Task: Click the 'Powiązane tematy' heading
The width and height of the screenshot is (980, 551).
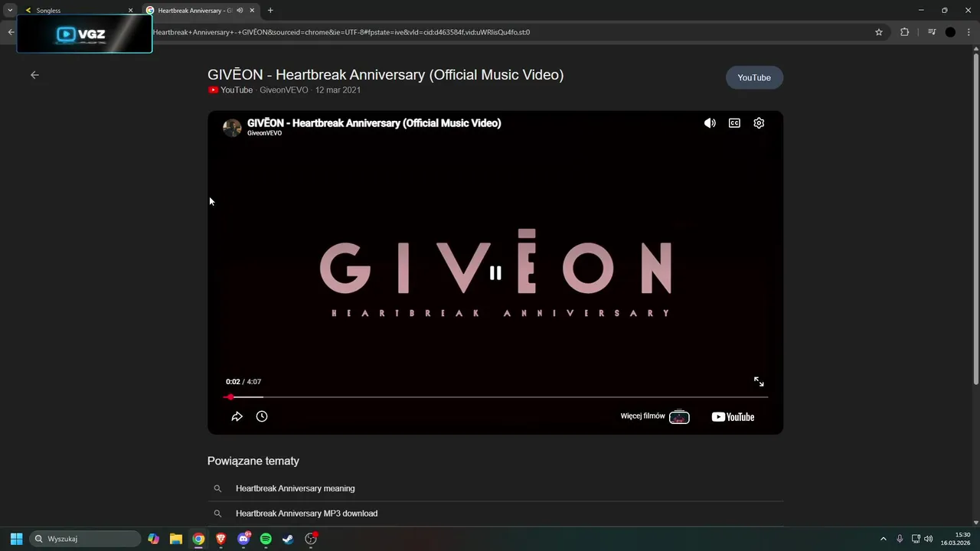Action: pos(253,461)
